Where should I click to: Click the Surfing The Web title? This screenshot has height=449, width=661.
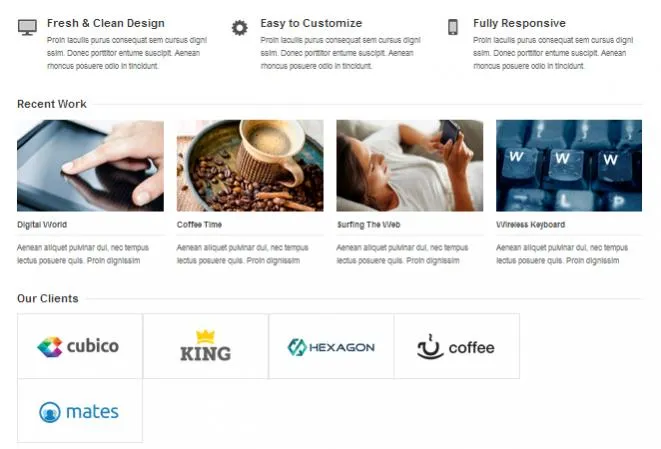coord(368,225)
